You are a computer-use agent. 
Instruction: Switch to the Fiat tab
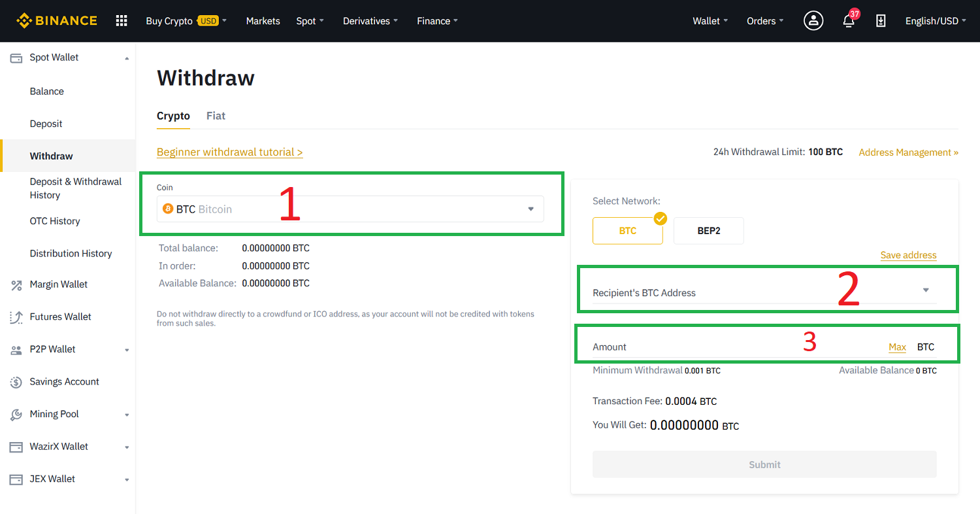[x=216, y=116]
